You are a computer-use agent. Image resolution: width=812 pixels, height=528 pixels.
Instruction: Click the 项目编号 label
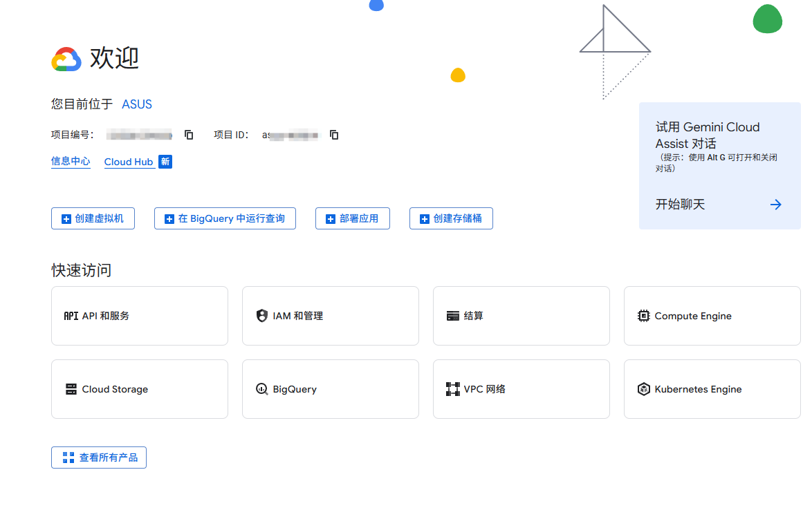72,135
